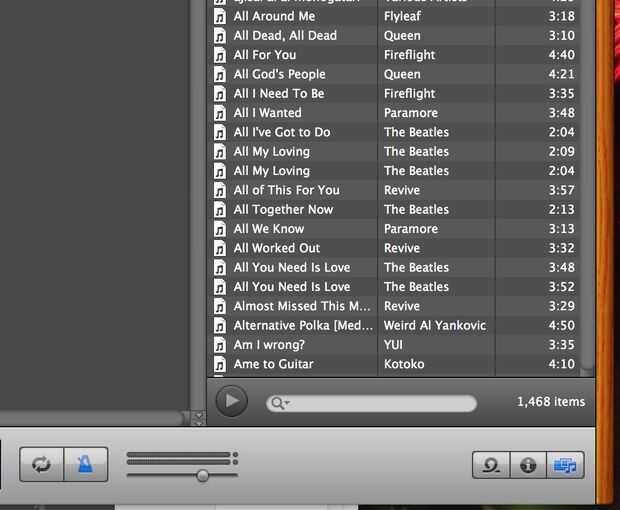Image resolution: width=620 pixels, height=510 pixels.
Task: Click Fireflight artist in All For You row
Action: [409, 55]
